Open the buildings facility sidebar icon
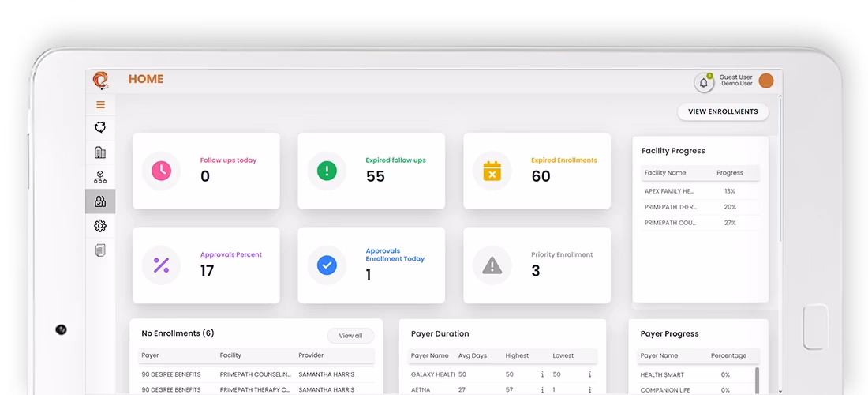868x395 pixels. pos(100,152)
